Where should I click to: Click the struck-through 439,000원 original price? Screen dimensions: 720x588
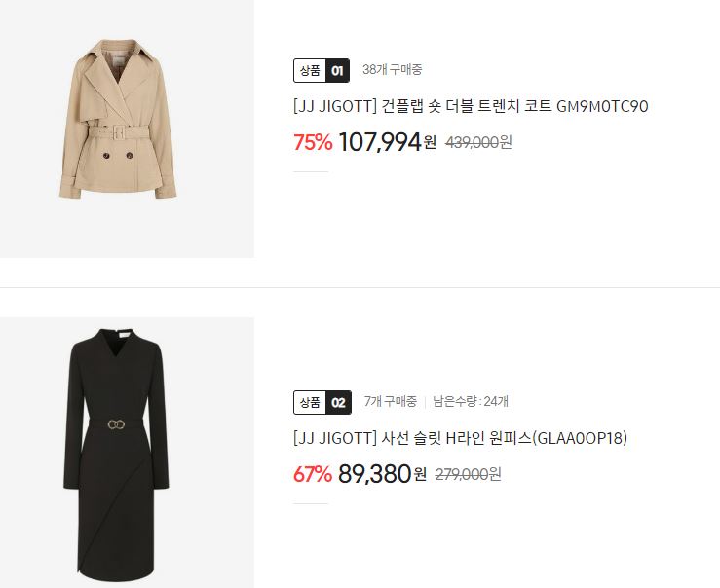point(478,143)
